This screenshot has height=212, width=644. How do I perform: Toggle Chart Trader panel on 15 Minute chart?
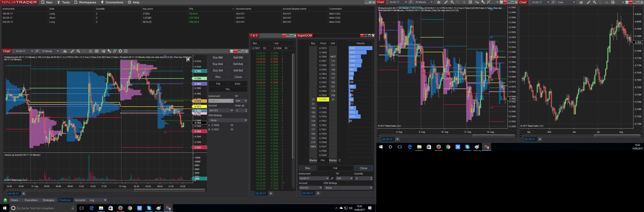(x=103, y=51)
